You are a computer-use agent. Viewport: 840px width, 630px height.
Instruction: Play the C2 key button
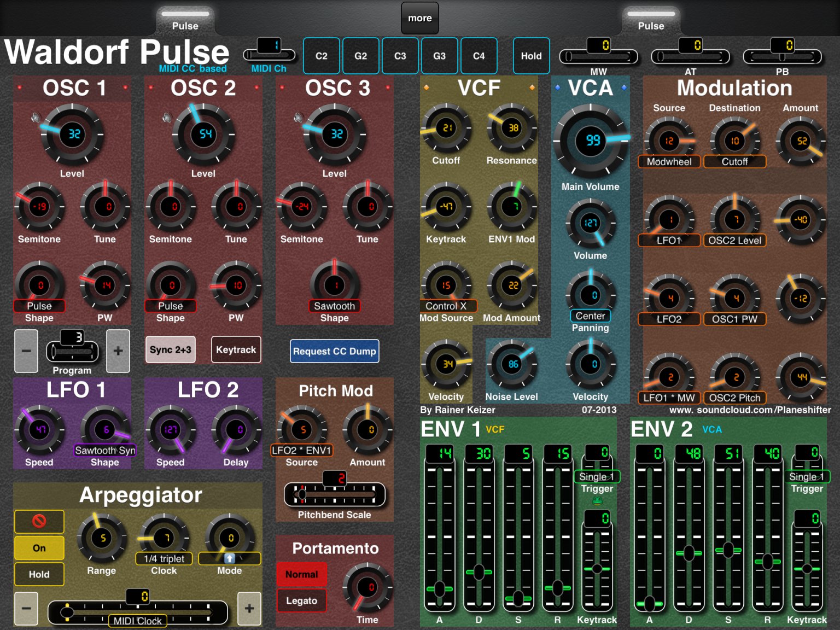click(322, 56)
